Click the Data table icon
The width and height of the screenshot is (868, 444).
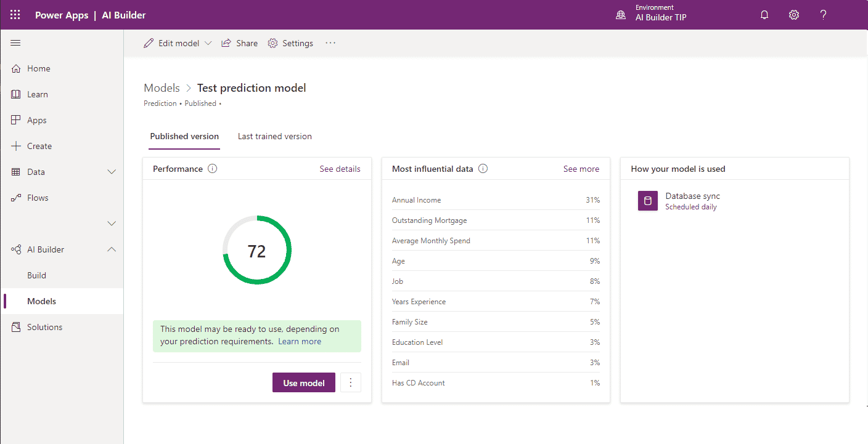[x=16, y=172]
